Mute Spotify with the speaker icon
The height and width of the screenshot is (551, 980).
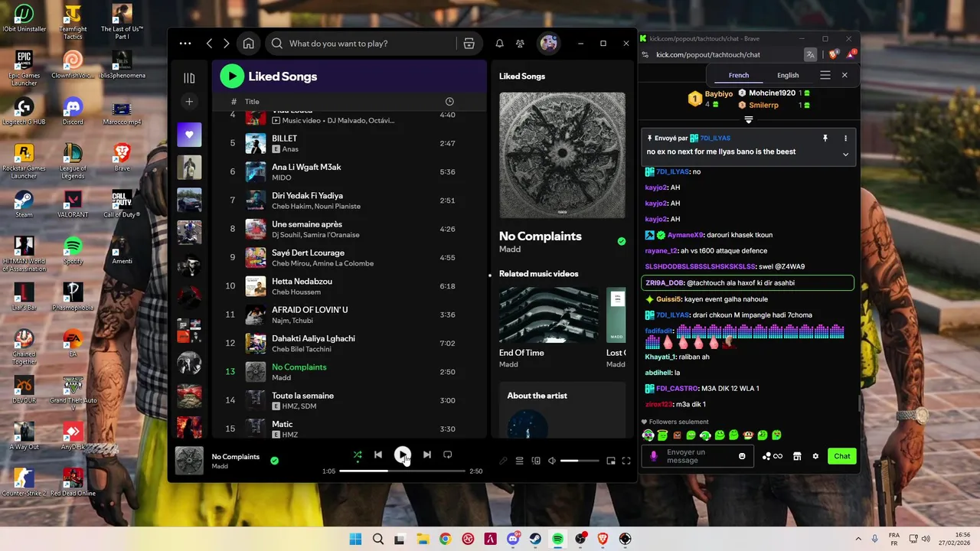click(552, 461)
